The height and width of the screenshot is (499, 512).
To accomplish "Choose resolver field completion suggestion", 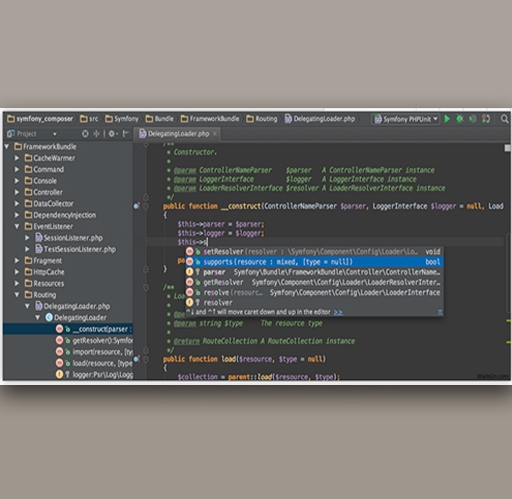I will point(314,303).
